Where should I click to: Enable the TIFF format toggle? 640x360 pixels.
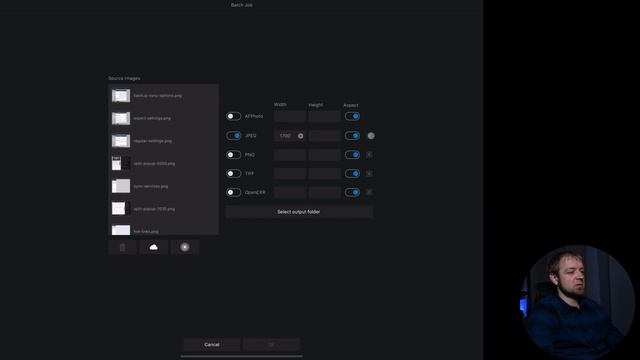point(233,173)
